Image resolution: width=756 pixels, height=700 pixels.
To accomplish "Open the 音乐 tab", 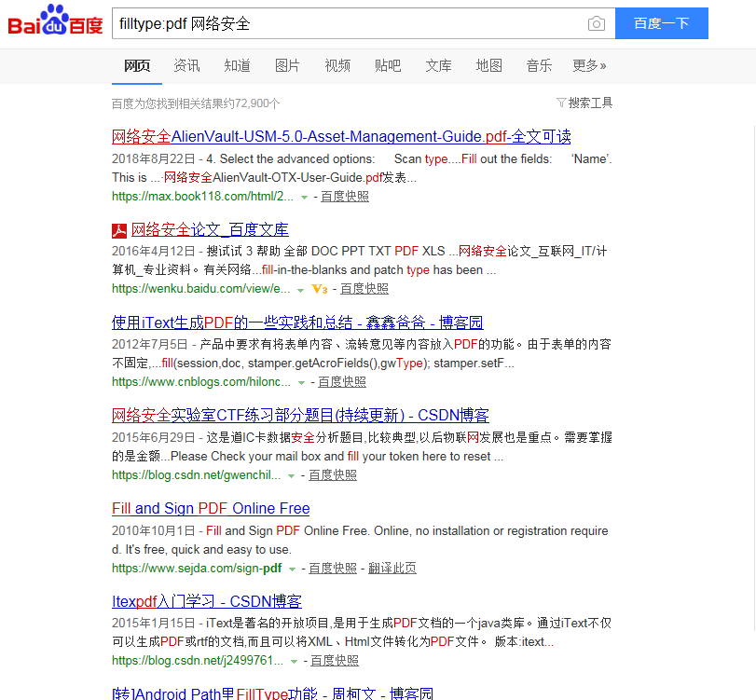I will (x=539, y=65).
